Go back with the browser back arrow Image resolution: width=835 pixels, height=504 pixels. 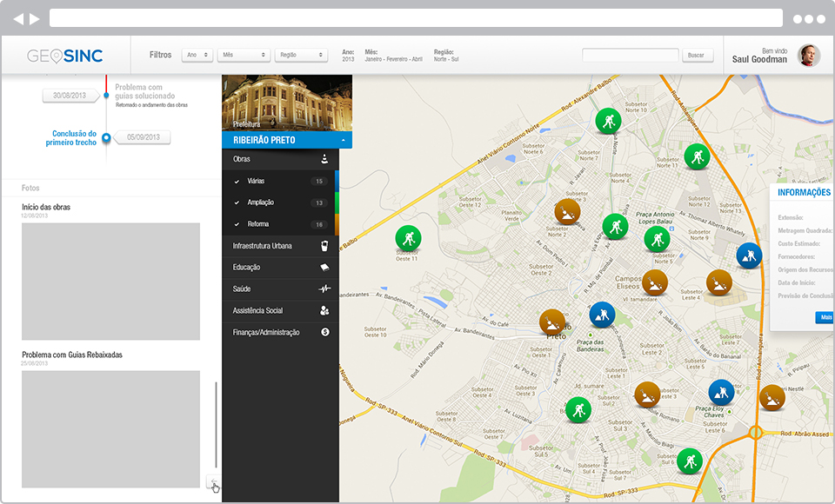click(18, 19)
